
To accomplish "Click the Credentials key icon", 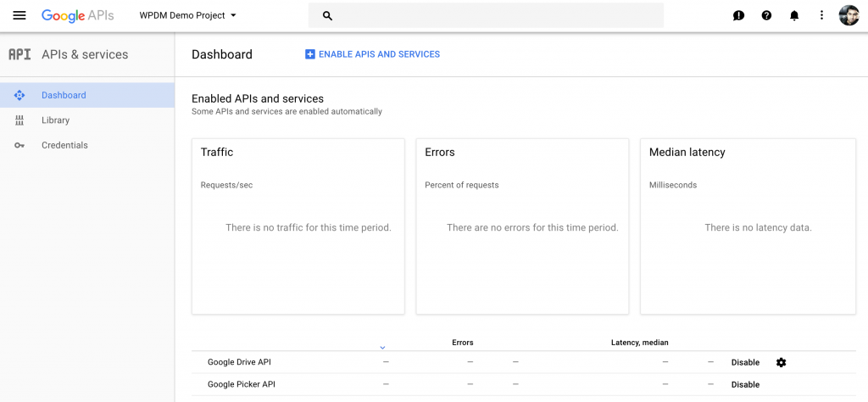I will pyautogui.click(x=19, y=145).
